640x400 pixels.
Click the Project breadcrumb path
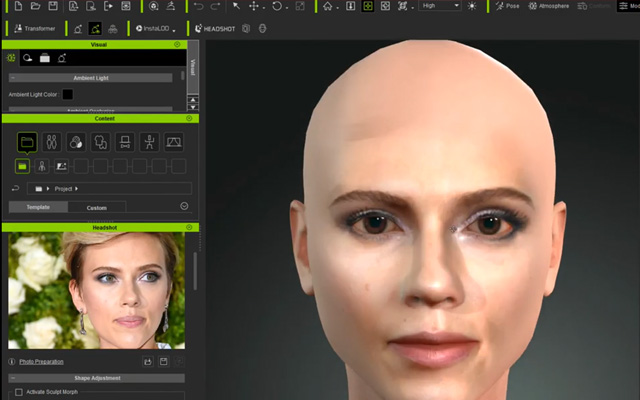(x=63, y=189)
